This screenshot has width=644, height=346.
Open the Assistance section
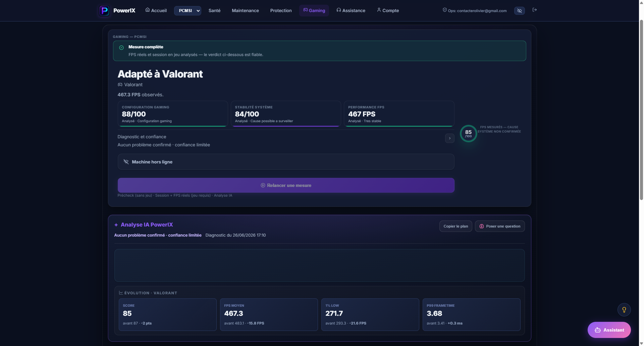pyautogui.click(x=351, y=10)
